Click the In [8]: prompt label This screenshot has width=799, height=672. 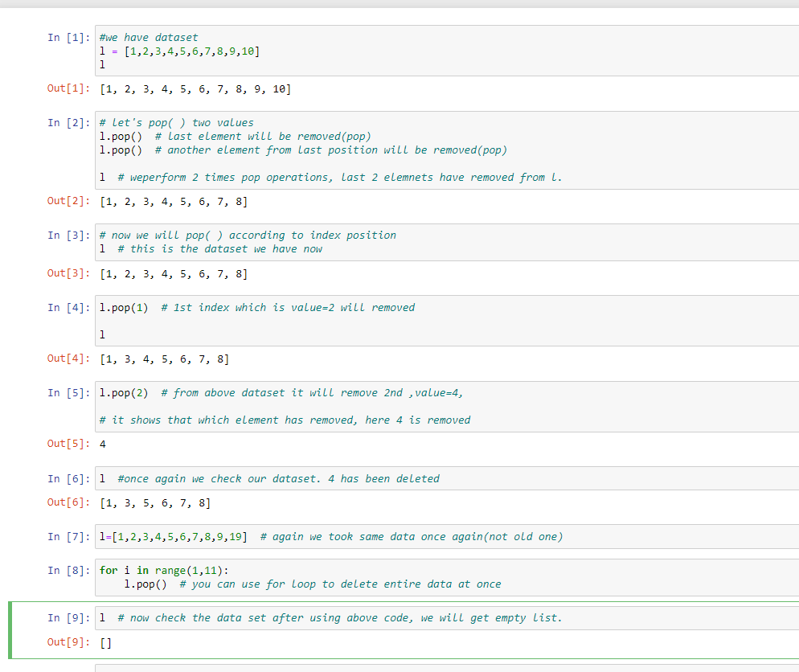69,571
